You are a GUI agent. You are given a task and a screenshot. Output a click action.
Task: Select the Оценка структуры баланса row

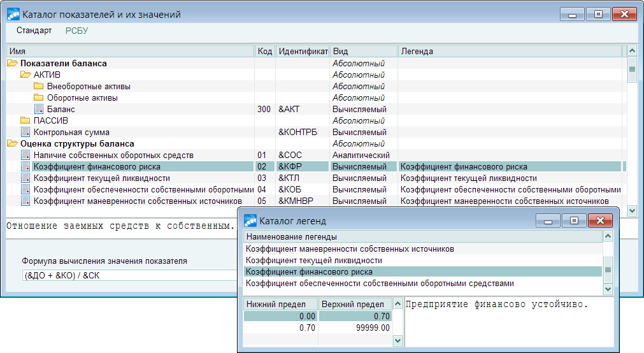(77, 144)
